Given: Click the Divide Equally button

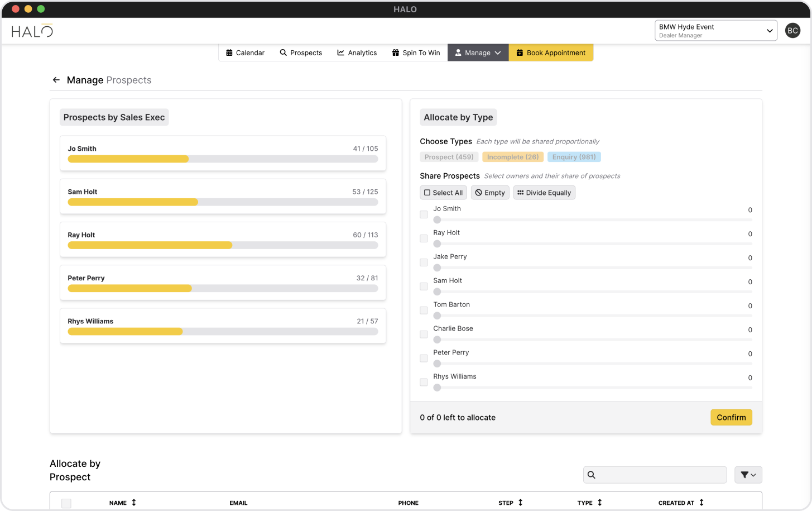Looking at the screenshot, I should (544, 193).
